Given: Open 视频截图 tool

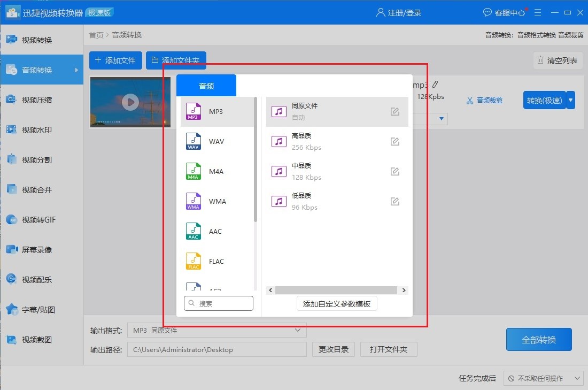Looking at the screenshot, I should (41, 340).
